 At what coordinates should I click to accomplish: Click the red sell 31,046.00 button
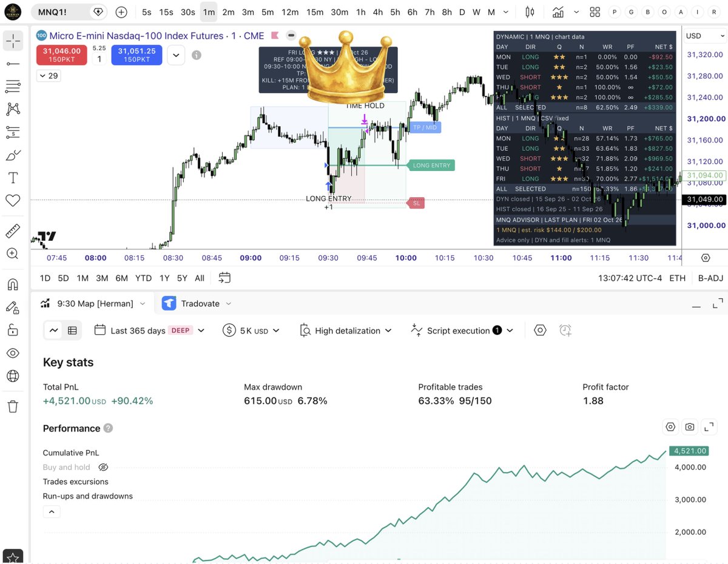pyautogui.click(x=62, y=55)
